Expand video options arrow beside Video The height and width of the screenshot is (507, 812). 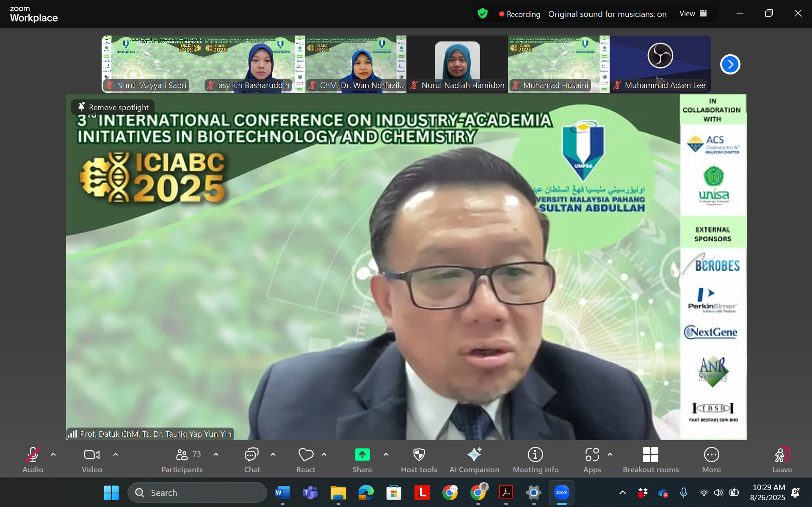tap(116, 455)
